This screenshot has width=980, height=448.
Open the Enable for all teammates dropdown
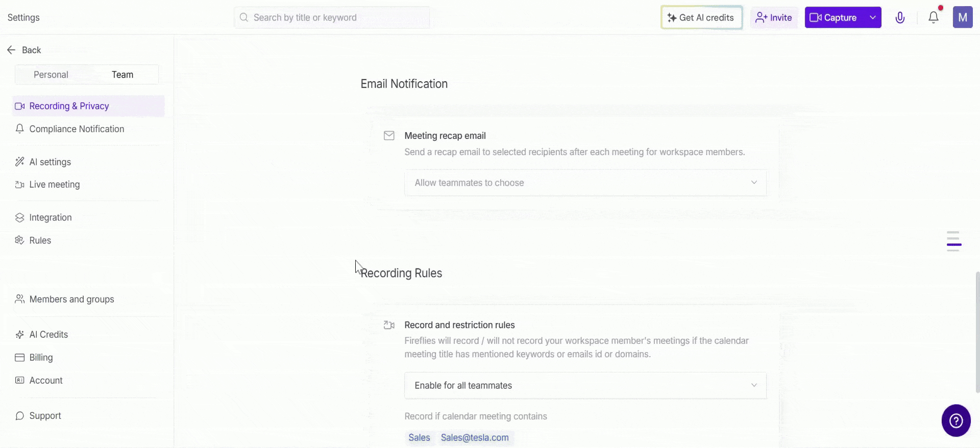click(585, 385)
